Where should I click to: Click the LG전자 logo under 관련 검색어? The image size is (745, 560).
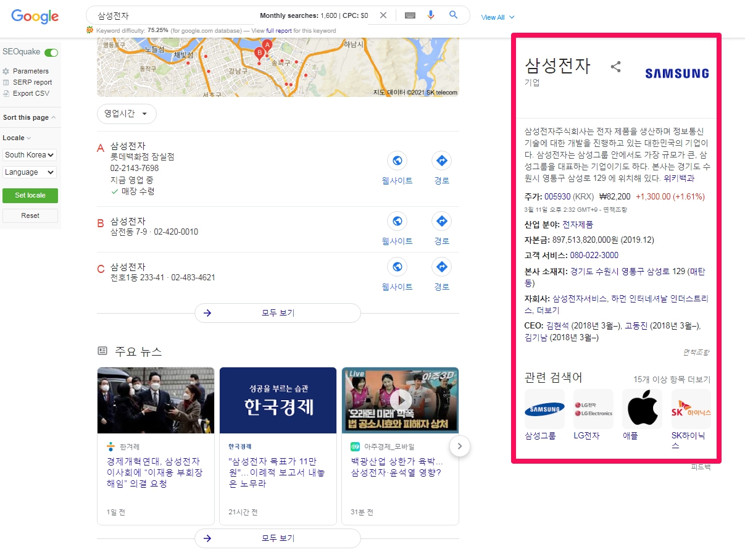[x=593, y=407]
